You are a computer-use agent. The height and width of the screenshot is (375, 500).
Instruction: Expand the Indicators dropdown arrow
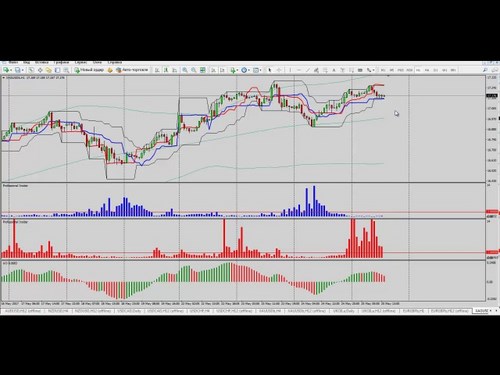tap(238, 70)
